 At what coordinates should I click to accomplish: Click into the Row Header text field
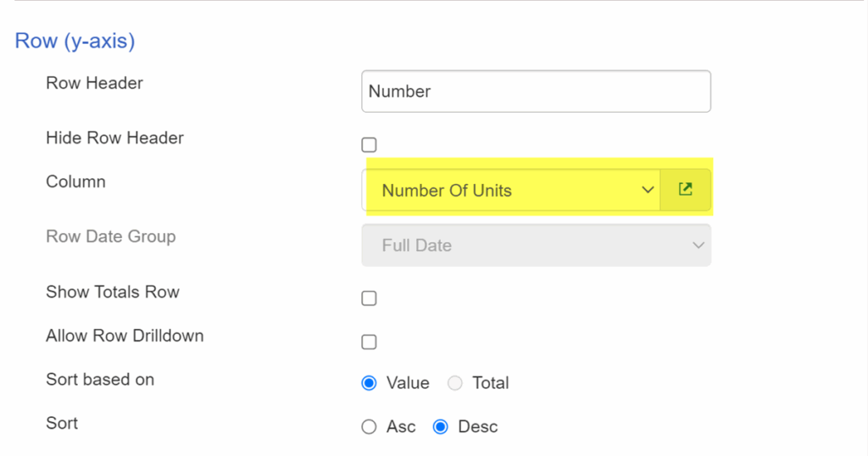[x=536, y=92]
